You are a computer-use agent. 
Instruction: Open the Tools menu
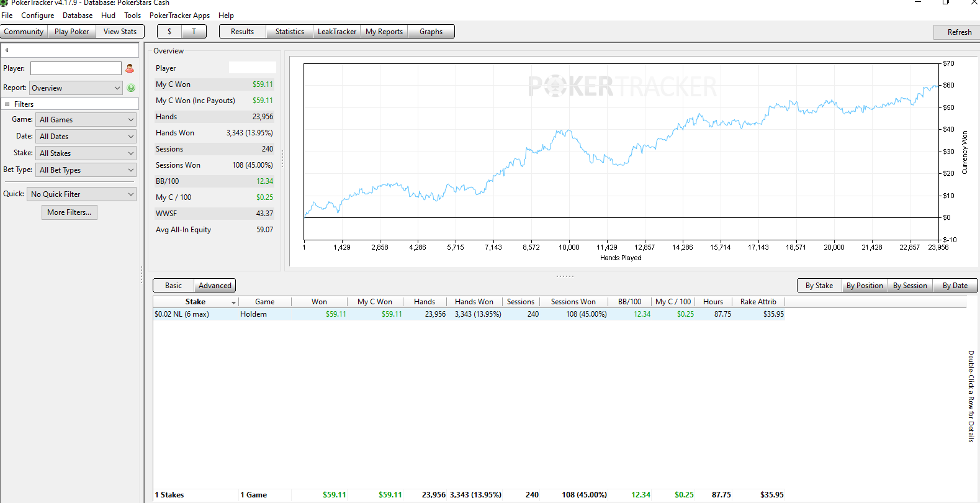[132, 16]
